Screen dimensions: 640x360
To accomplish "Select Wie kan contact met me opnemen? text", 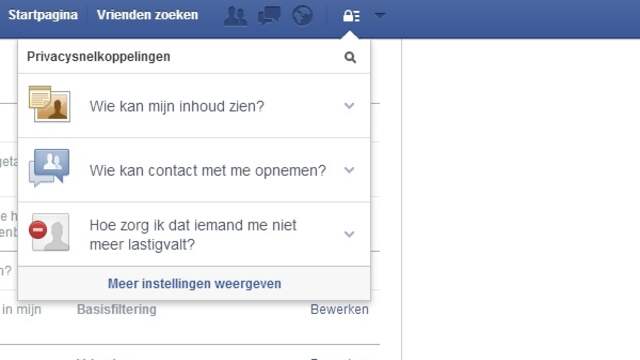I will [208, 171].
